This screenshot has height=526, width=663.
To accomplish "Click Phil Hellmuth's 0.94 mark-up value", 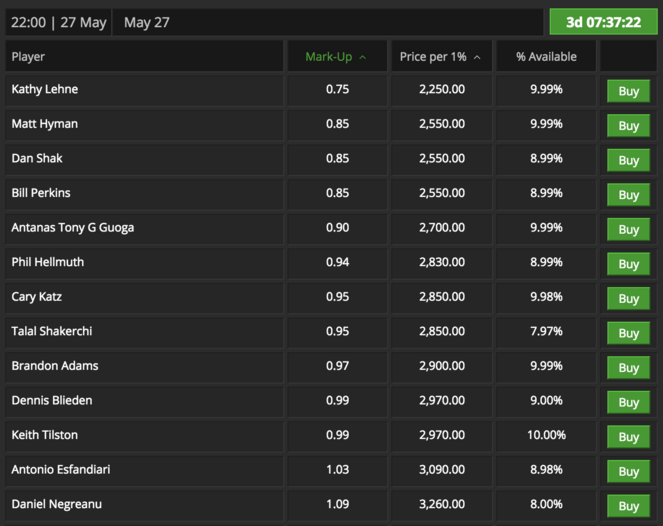I will (337, 262).
